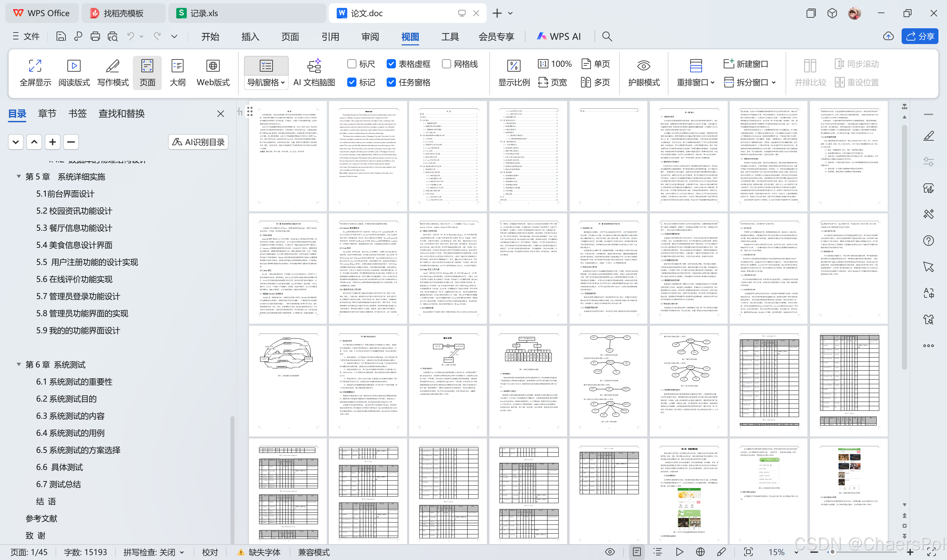Open the quick access toolbar dropdown arrow
Viewport: 947px width, 560px height.
coord(174,36)
